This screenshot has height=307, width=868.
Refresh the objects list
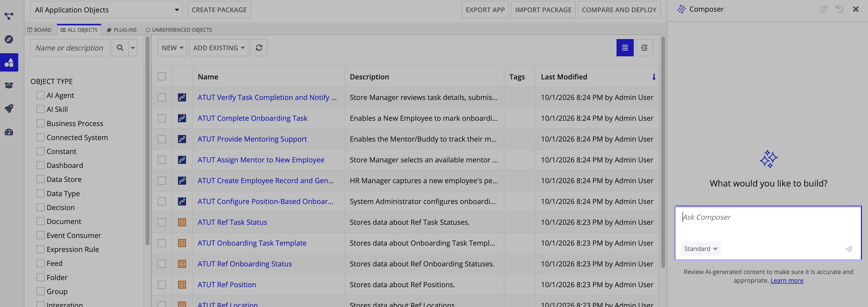click(259, 48)
